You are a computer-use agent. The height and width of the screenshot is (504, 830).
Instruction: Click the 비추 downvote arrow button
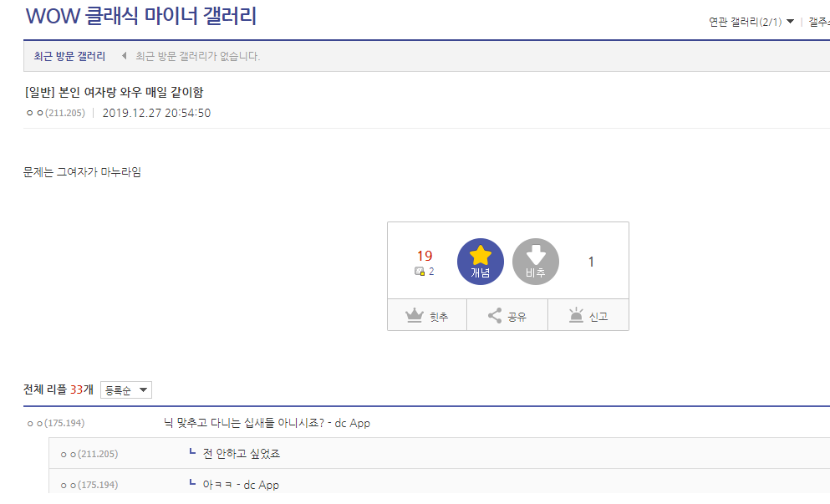coord(536,262)
